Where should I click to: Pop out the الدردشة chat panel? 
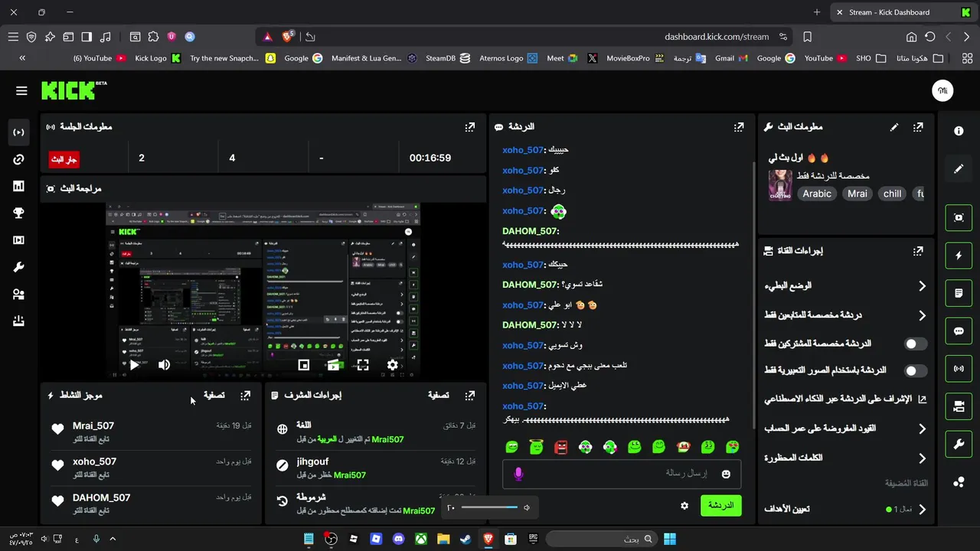point(739,127)
